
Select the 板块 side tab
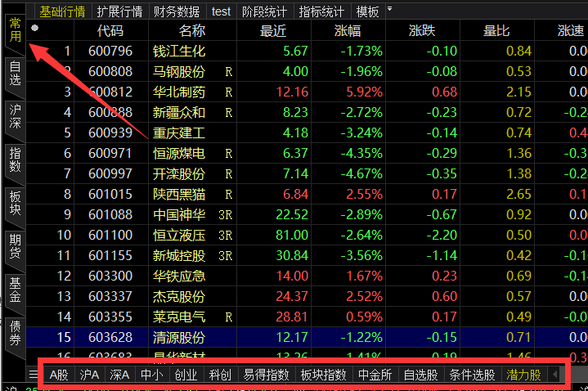pos(15,203)
